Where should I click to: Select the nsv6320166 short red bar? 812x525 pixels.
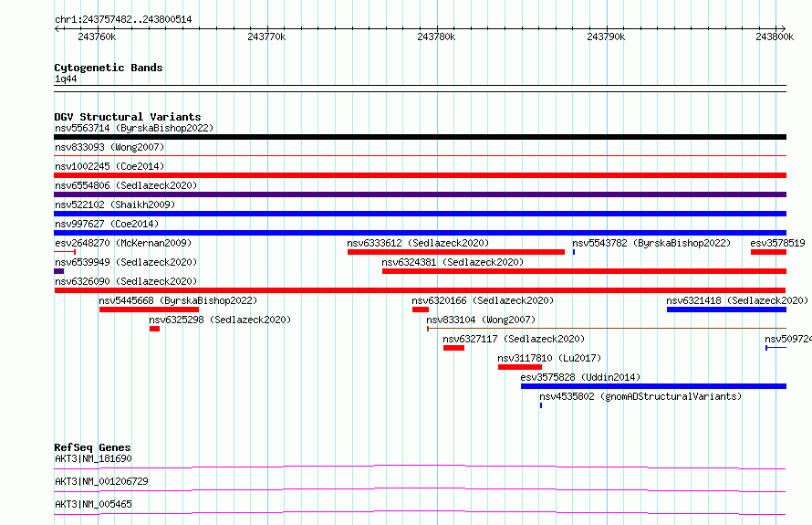[x=421, y=310]
